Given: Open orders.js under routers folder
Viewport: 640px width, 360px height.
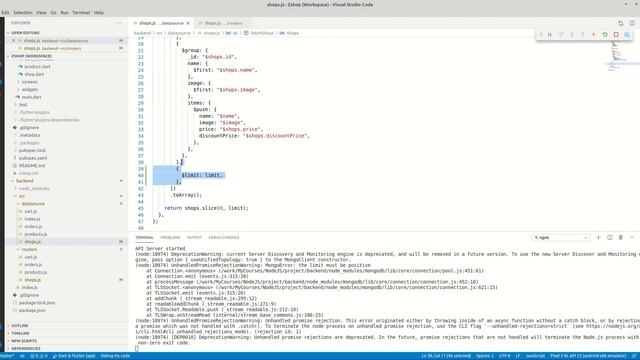Looking at the screenshot, I should click(33, 264).
